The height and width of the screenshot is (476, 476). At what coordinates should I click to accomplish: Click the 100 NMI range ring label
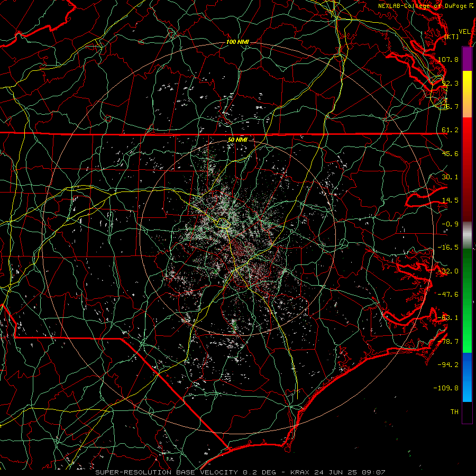(x=237, y=42)
